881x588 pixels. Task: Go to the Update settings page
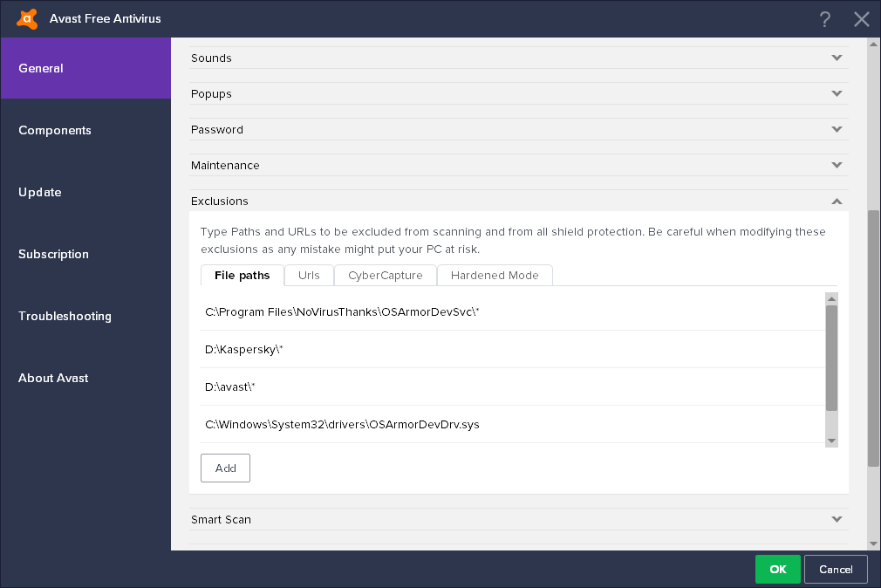click(x=40, y=192)
